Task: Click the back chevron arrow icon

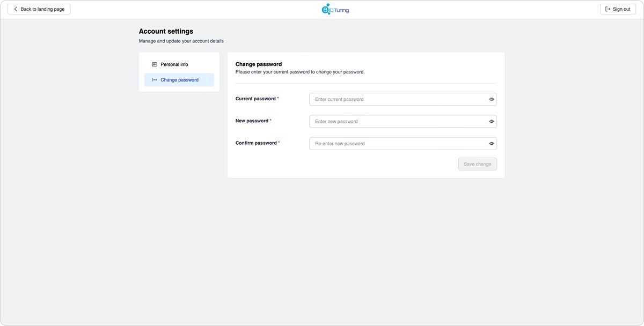Action: click(x=16, y=9)
